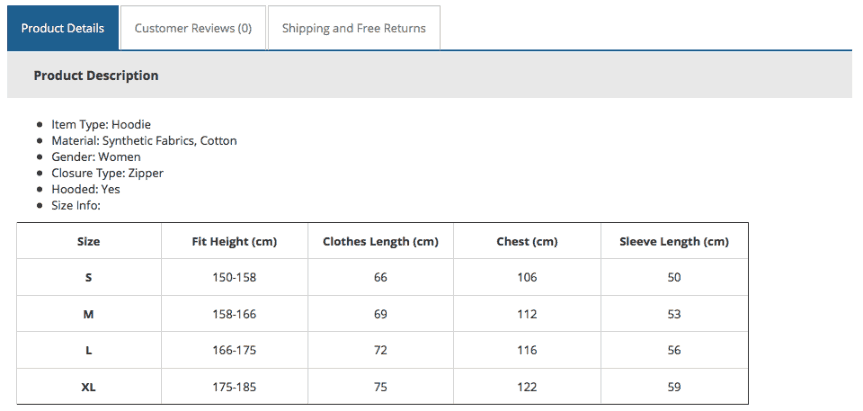Screen dimensions: 863x411
Task: Click fit height value 175-185
Action: click(x=234, y=387)
